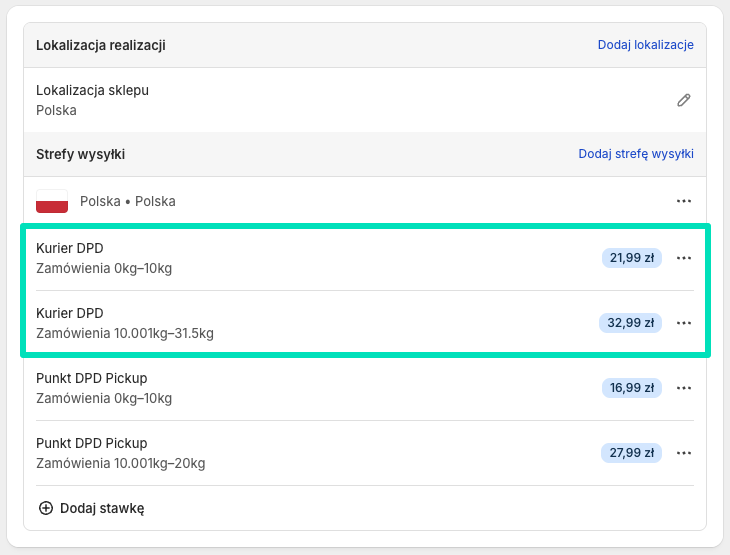This screenshot has height=555, width=730.
Task: Select the Kurier DPD 10.001kg–31.5kg rate name
Action: point(70,314)
